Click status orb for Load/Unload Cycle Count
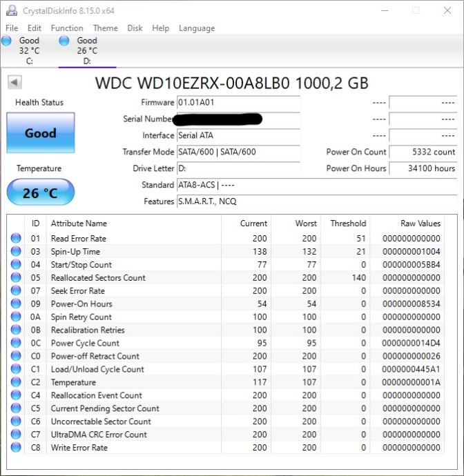Image resolution: width=464 pixels, height=476 pixels. pyautogui.click(x=16, y=369)
